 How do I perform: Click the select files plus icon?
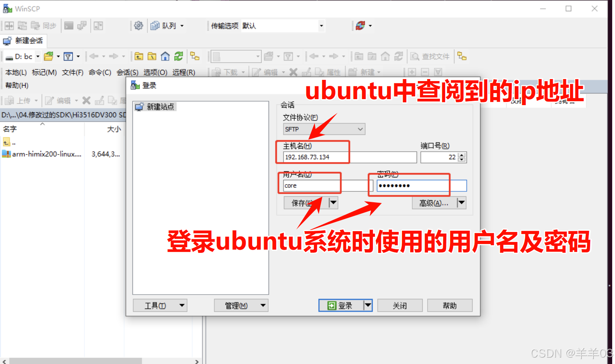pyautogui.click(x=412, y=72)
